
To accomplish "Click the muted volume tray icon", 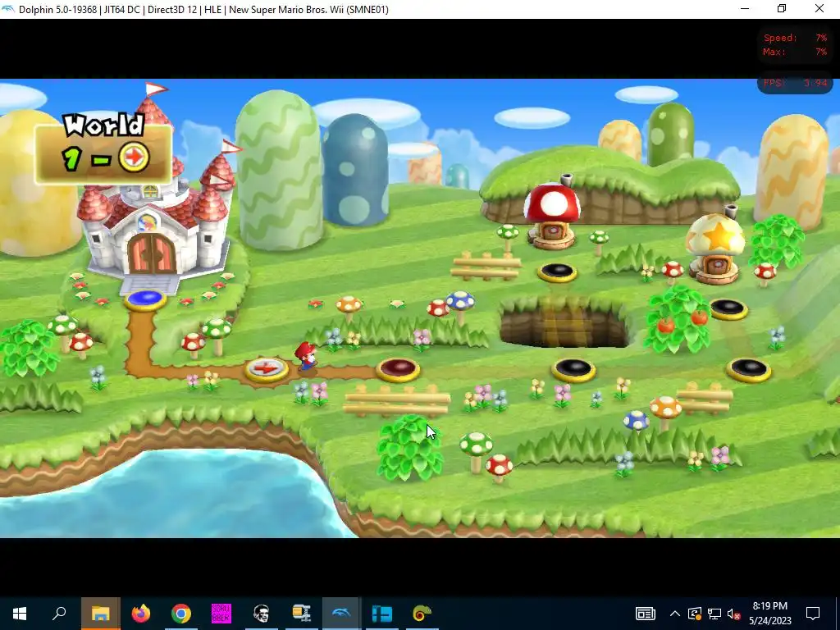I will click(x=733, y=614).
